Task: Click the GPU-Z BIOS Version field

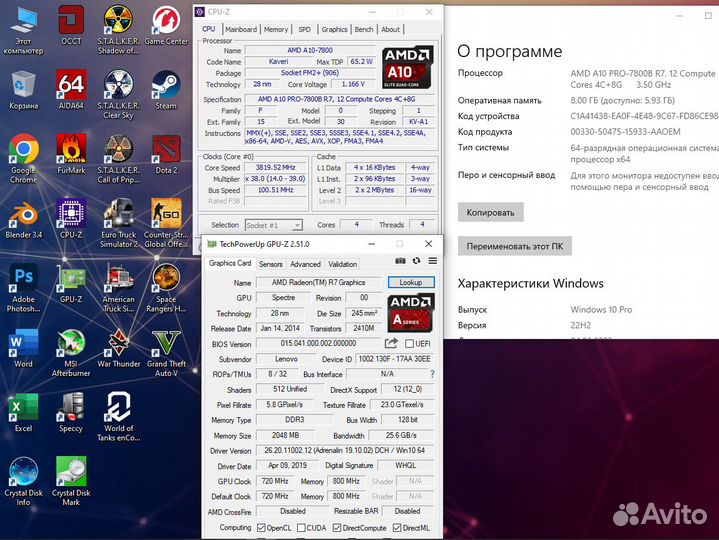Action: pyautogui.click(x=318, y=343)
